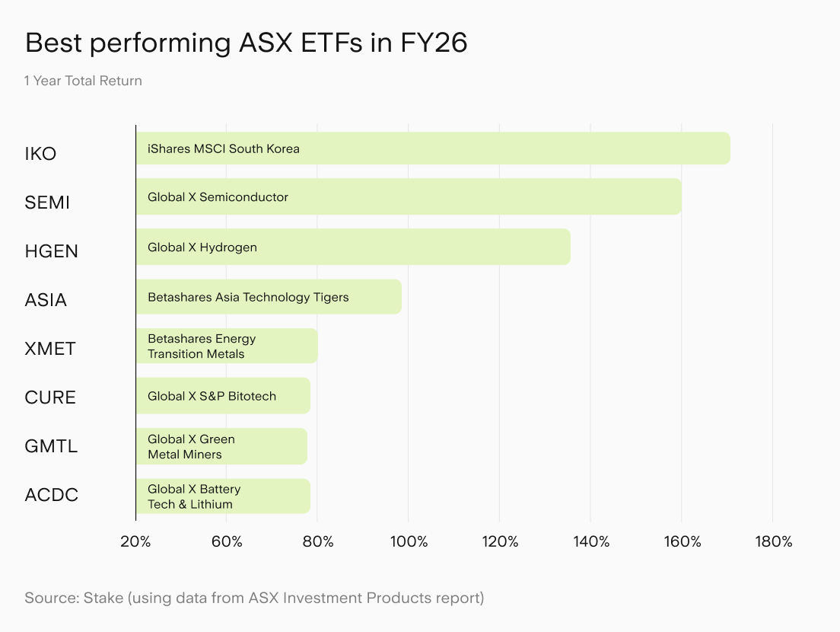
Task: Click the IKO ticker label
Action: pos(41,154)
